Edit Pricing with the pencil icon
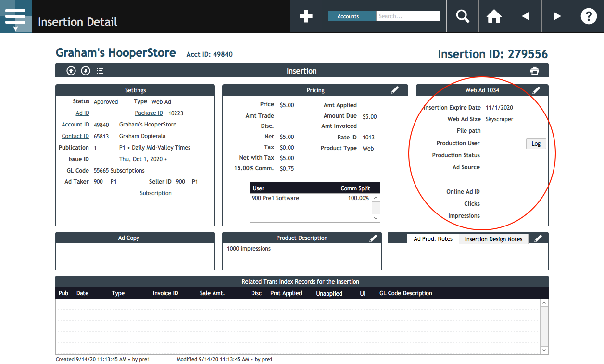Viewport: 604px width, 364px height. (x=395, y=90)
